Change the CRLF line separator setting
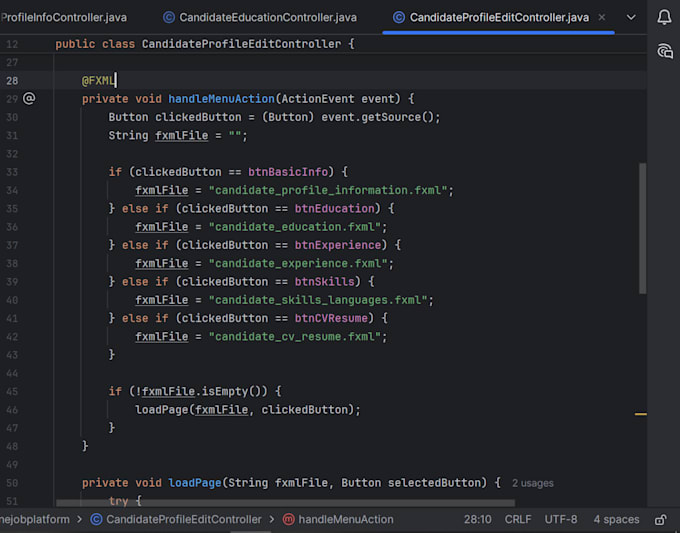This screenshot has height=533, width=680. [518, 519]
